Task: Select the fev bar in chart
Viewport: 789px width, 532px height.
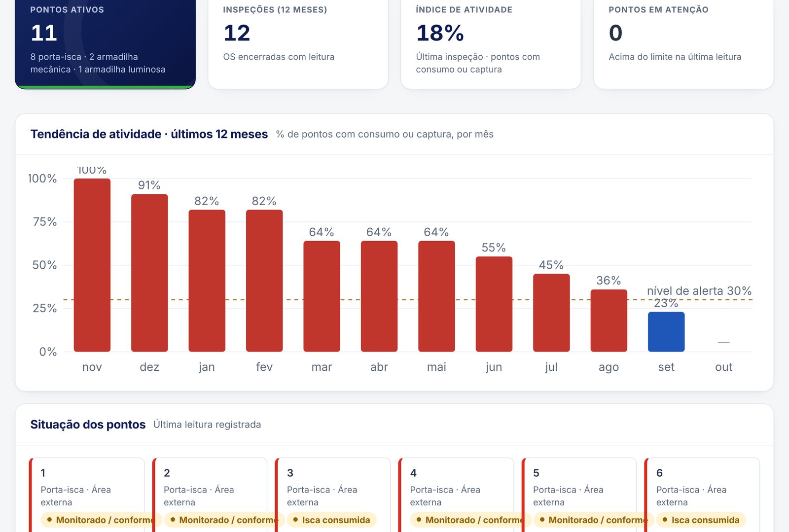Action: (x=264, y=281)
